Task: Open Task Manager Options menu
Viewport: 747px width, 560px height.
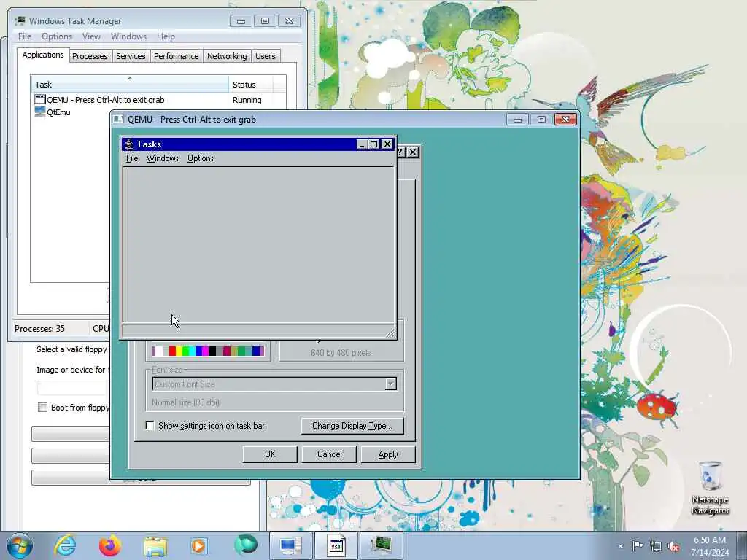Action: [57, 36]
